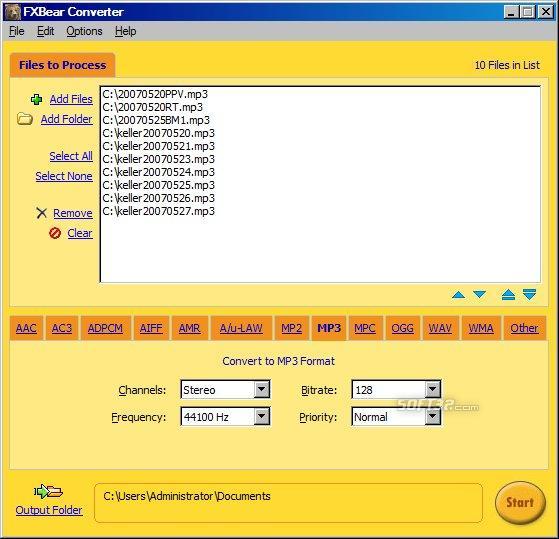Image resolution: width=559 pixels, height=539 pixels.
Task: Click the green plus Add Files icon
Action: tap(36, 99)
